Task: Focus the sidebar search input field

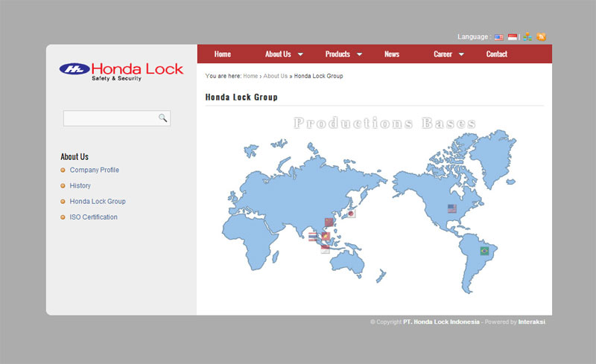Action: point(117,118)
